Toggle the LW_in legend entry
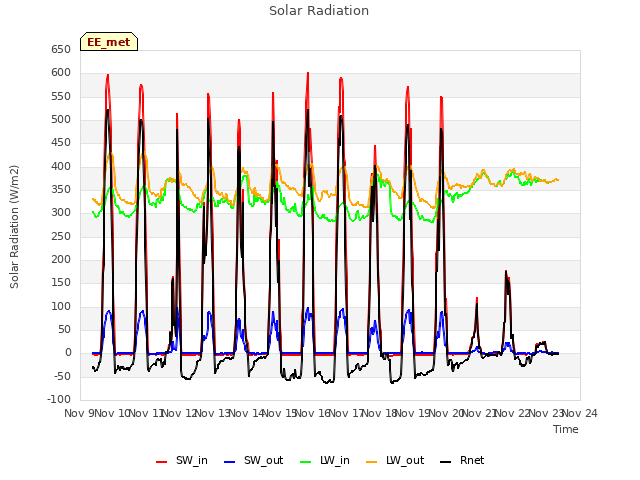 click(324, 461)
